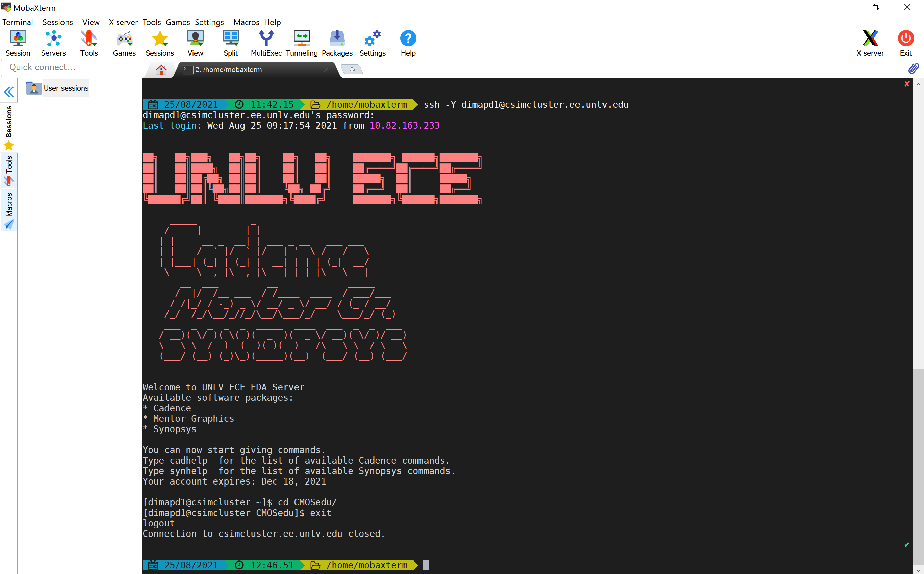This screenshot has width=924, height=574.
Task: Open the Macros menu
Action: (246, 22)
